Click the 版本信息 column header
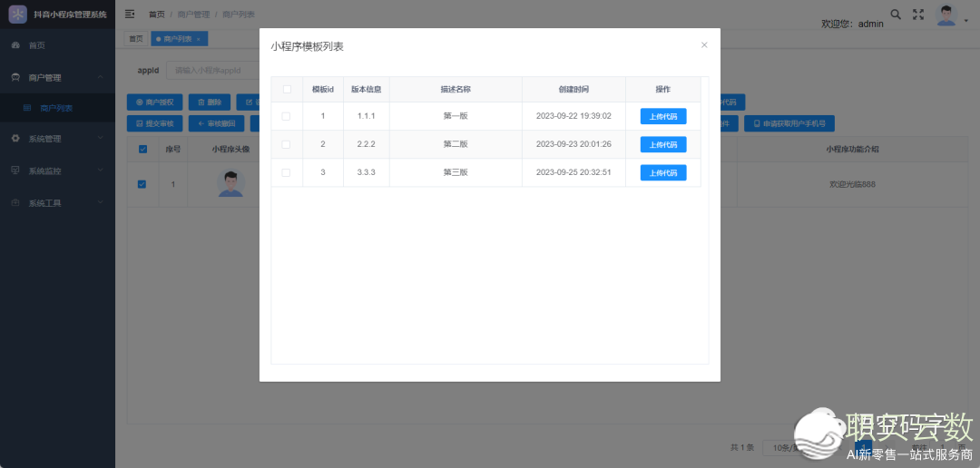Image resolution: width=980 pixels, height=468 pixels. pyautogui.click(x=367, y=90)
